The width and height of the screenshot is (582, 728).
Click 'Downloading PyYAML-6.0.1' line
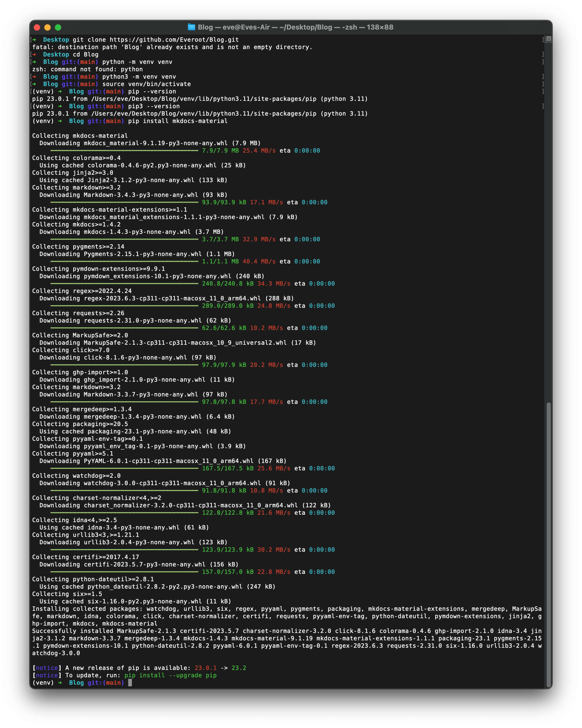pyautogui.click(x=163, y=461)
